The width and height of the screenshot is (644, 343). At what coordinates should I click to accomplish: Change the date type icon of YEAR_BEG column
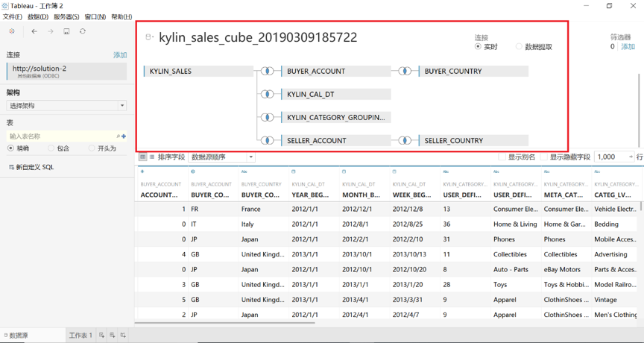[293, 171]
